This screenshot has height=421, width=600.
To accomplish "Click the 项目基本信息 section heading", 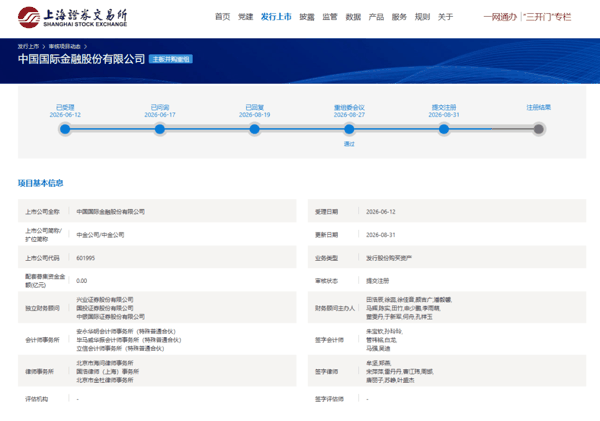I will point(41,183).
